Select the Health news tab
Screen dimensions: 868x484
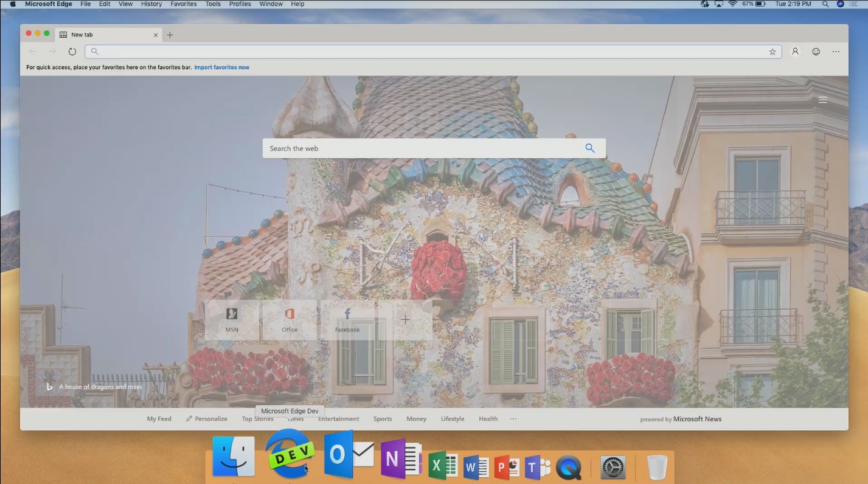tap(488, 419)
